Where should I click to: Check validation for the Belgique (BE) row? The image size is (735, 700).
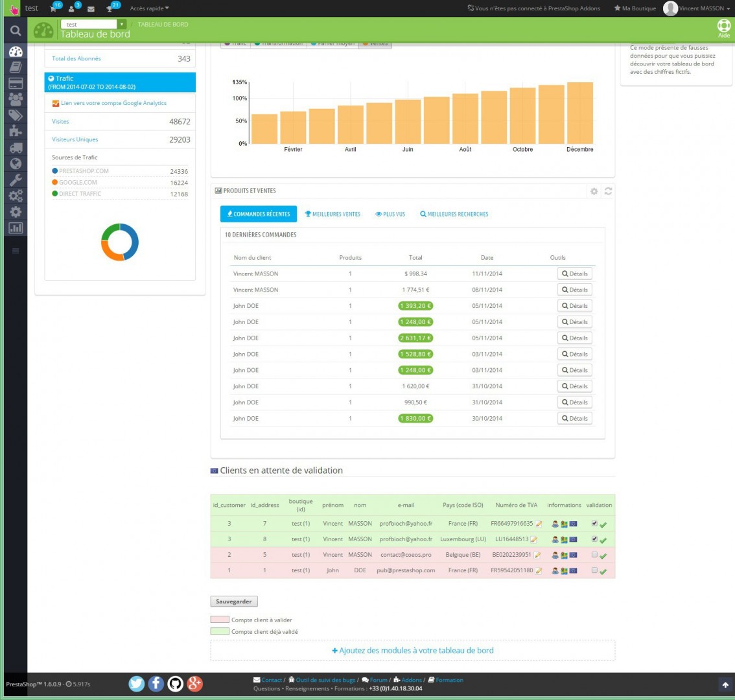(x=594, y=555)
